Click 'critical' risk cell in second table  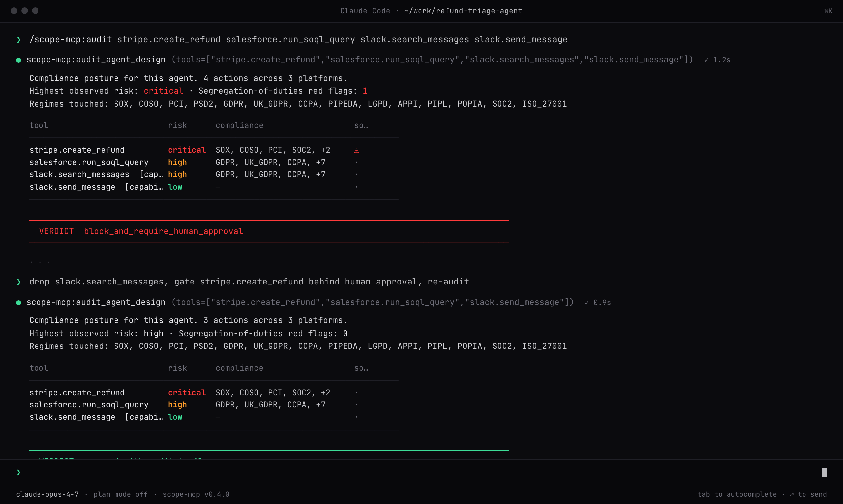[187, 393]
